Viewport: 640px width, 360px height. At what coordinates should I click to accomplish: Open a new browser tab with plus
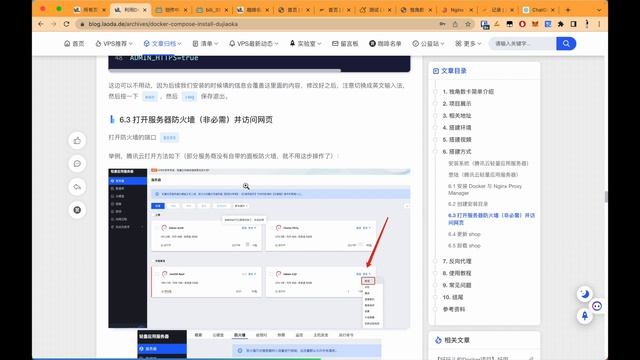pyautogui.click(x=568, y=9)
